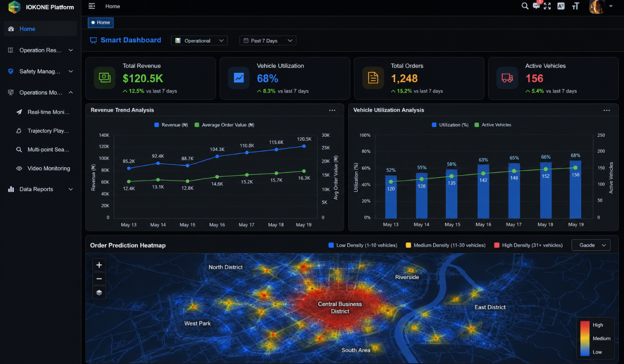This screenshot has height=364, width=624.
Task: Open the Operational view dropdown
Action: 200,41
